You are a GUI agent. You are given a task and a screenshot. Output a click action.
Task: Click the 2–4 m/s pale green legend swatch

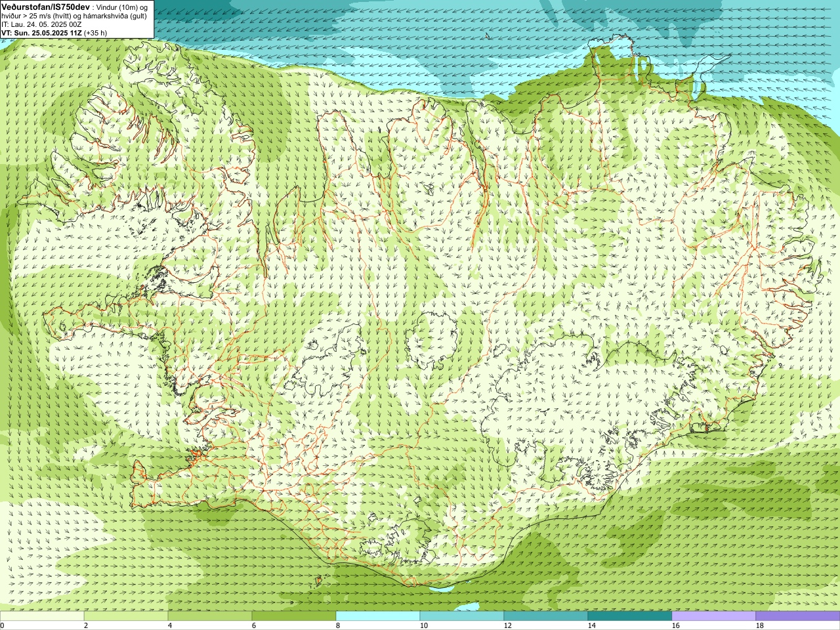click(126, 616)
